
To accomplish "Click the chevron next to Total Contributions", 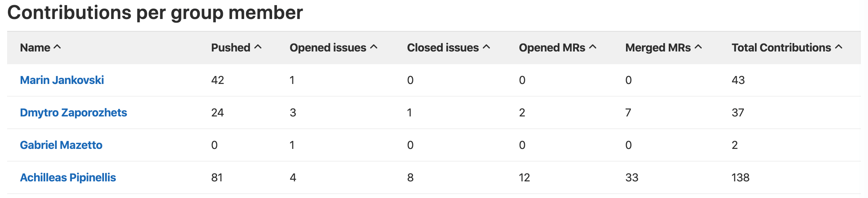I will [x=839, y=47].
